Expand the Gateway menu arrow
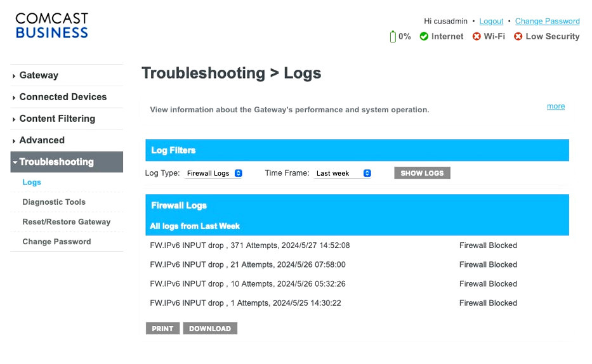This screenshot has width=592, height=364. pyautogui.click(x=14, y=76)
